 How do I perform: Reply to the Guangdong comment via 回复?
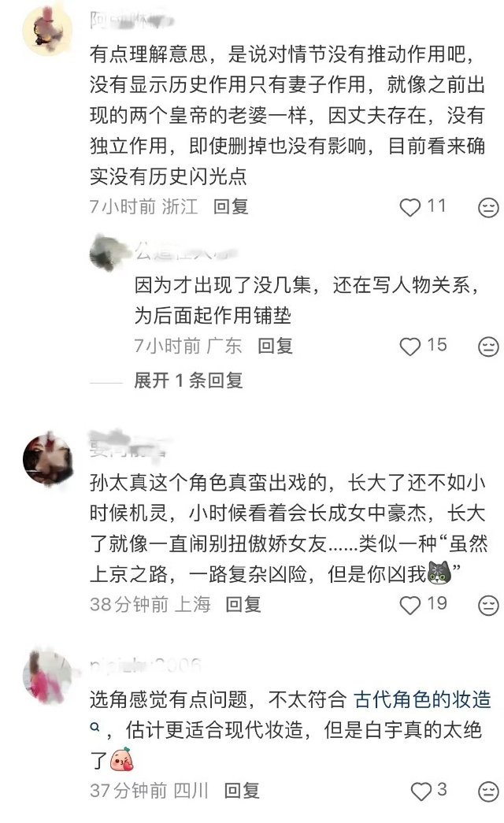click(275, 346)
